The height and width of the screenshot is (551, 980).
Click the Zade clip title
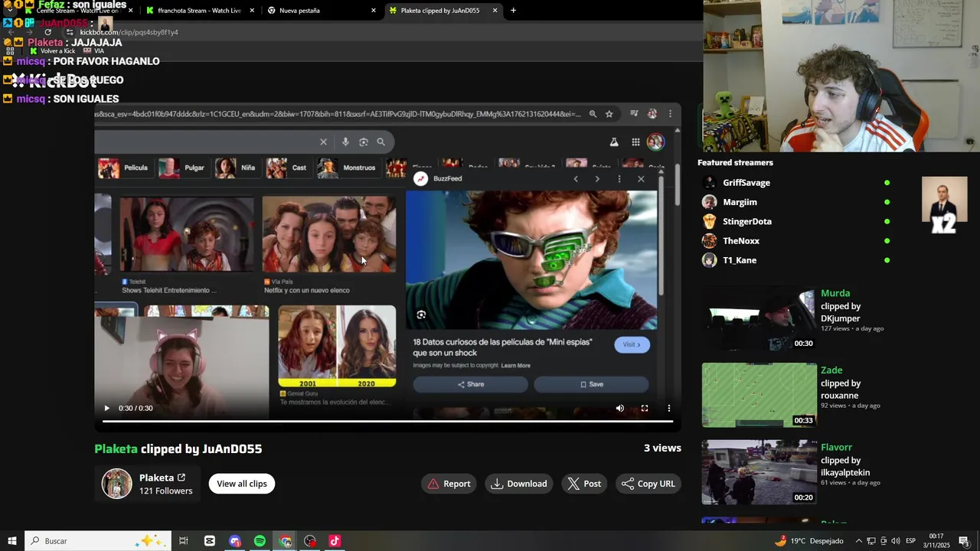pos(831,370)
